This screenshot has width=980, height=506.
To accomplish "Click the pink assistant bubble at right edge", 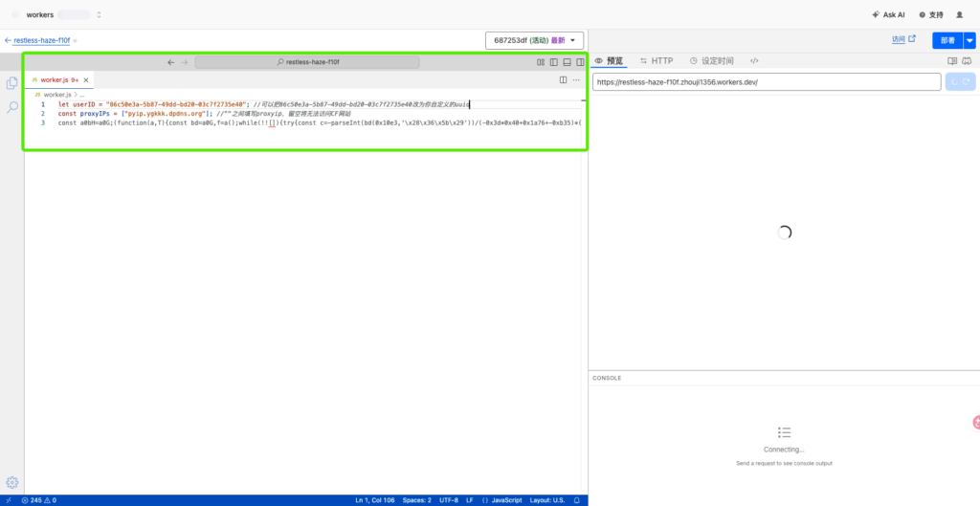I will tap(975, 423).
